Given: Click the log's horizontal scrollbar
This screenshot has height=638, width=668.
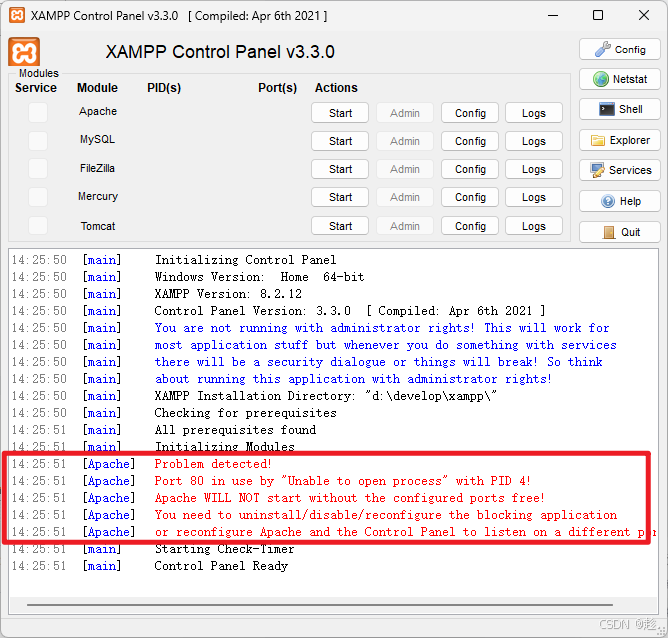Looking at the screenshot, I should [320, 604].
